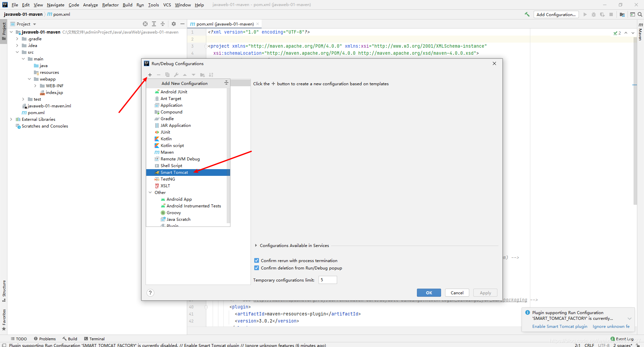Open the Terminal tool window
644x347 pixels.
(x=94, y=339)
